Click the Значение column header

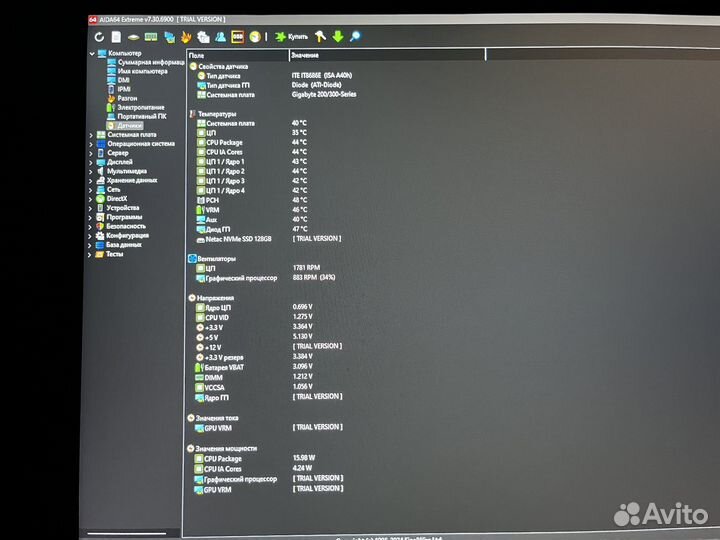click(x=387, y=55)
